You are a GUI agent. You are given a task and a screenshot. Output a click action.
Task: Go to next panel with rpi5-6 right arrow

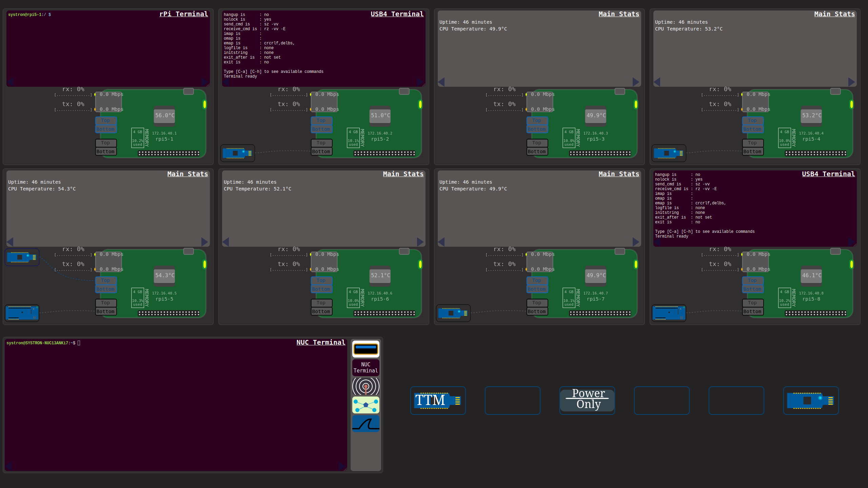(x=420, y=242)
